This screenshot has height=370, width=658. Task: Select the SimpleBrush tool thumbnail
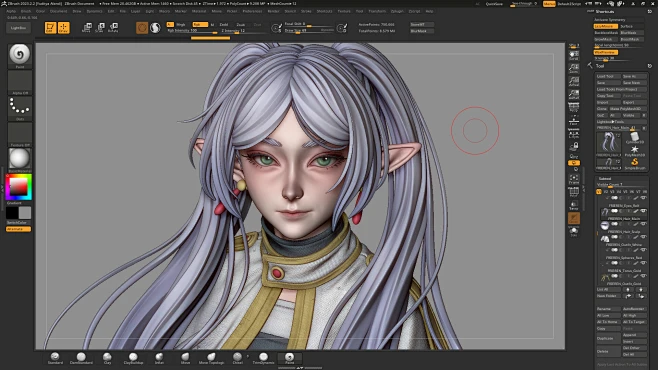[634, 163]
